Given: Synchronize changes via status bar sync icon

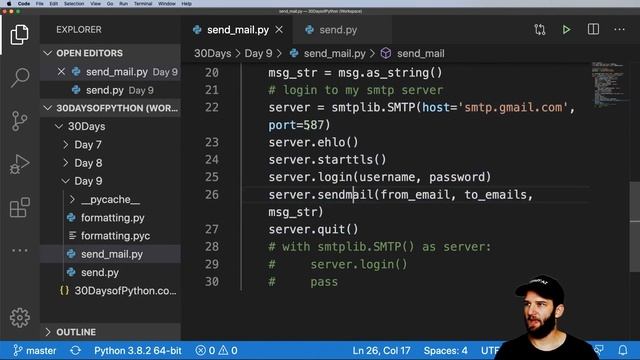Looking at the screenshot, I should (x=76, y=351).
